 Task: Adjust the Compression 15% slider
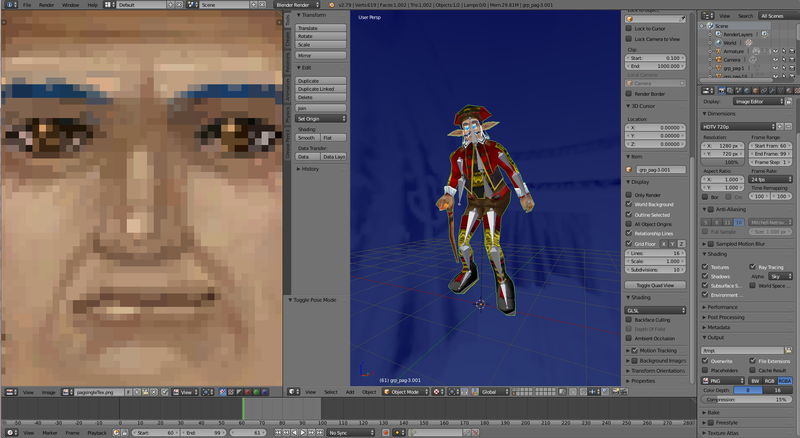tap(747, 400)
